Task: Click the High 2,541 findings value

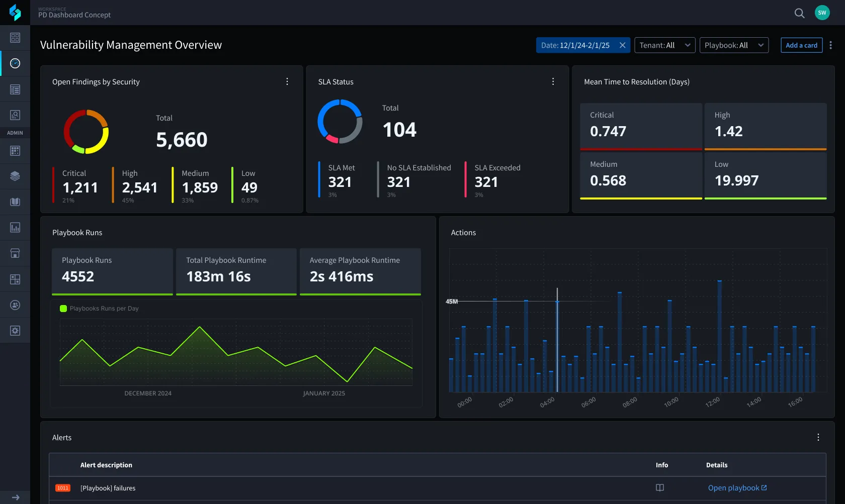Action: coord(140,187)
